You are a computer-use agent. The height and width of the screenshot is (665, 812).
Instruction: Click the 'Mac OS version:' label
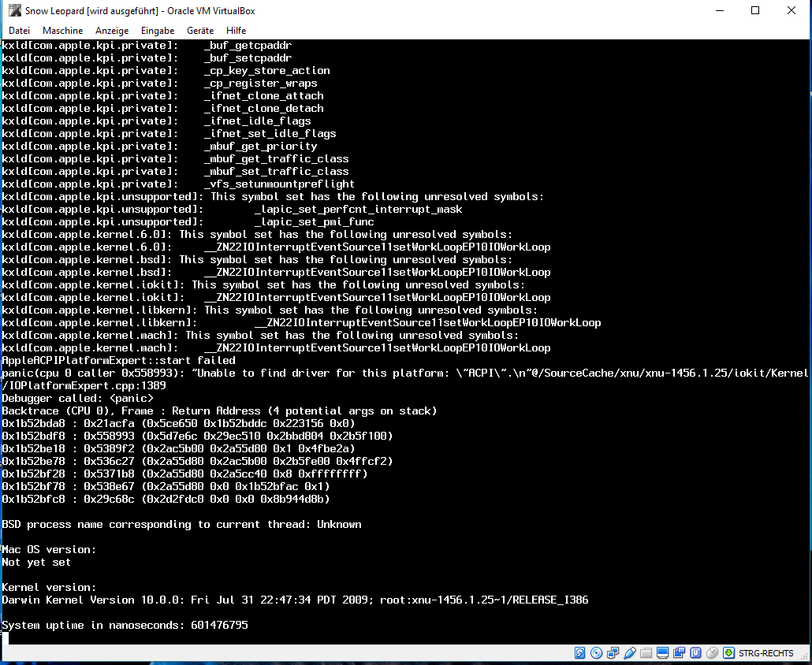tap(49, 550)
